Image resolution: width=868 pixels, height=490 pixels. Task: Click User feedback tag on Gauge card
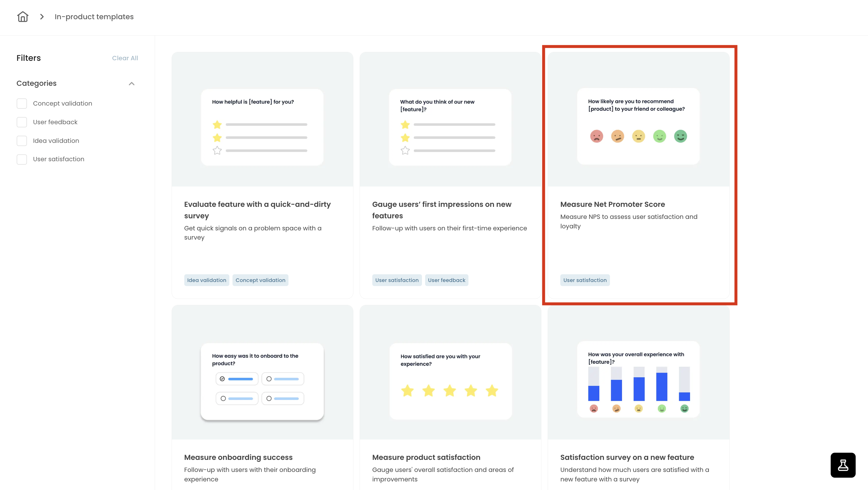point(446,280)
